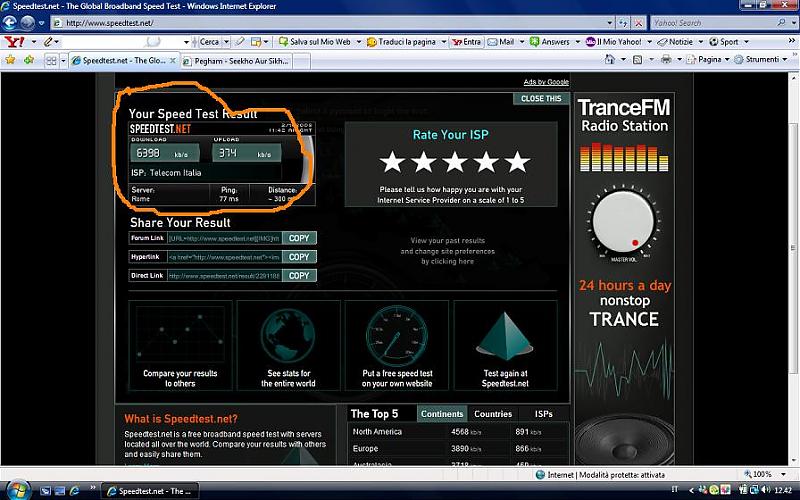The height and width of the screenshot is (500, 800).
Task: Click the Forum Link URL text field
Action: pyautogui.click(x=224, y=238)
